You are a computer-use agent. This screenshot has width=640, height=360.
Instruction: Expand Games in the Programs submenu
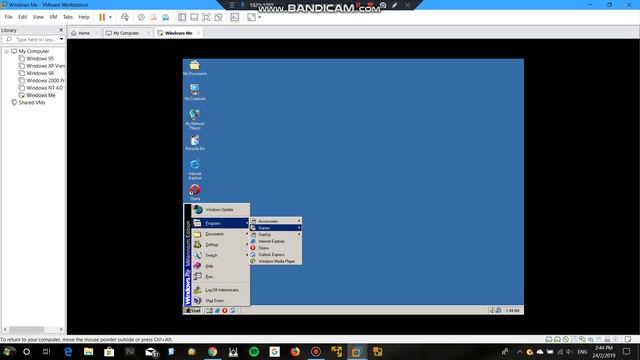[276, 228]
